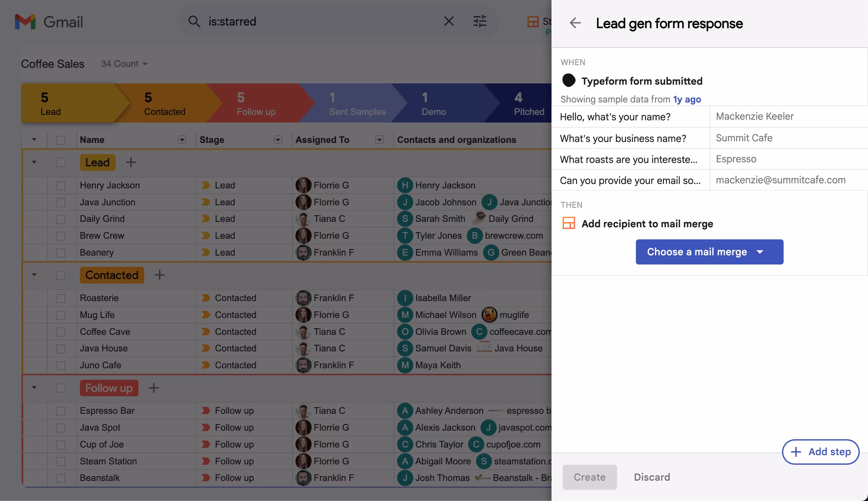The width and height of the screenshot is (868, 501).
Task: Select the Mug Life row checkbox
Action: pyautogui.click(x=61, y=315)
